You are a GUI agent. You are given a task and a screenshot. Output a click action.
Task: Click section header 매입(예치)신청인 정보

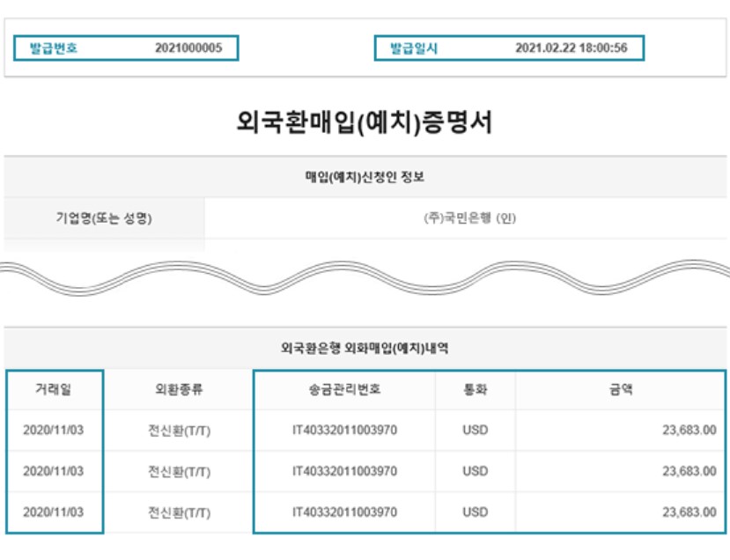point(365,177)
